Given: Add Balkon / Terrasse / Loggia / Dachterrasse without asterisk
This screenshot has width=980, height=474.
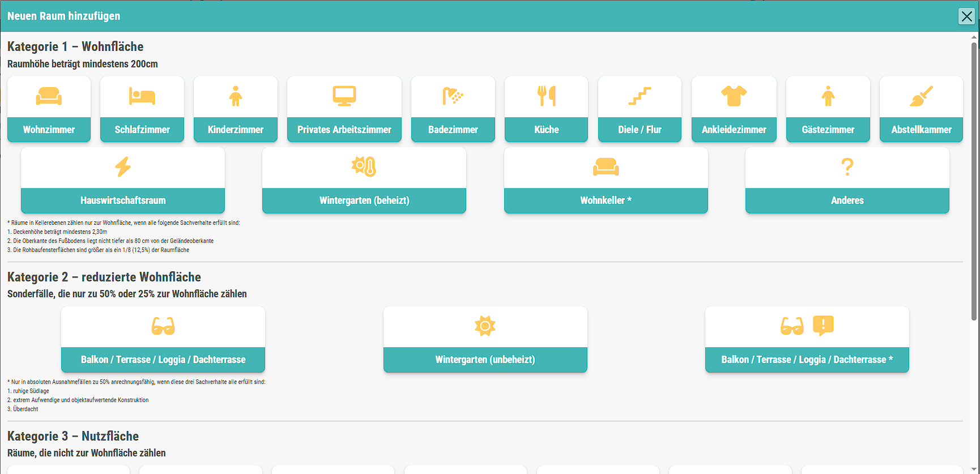Looking at the screenshot, I should pyautogui.click(x=163, y=360).
